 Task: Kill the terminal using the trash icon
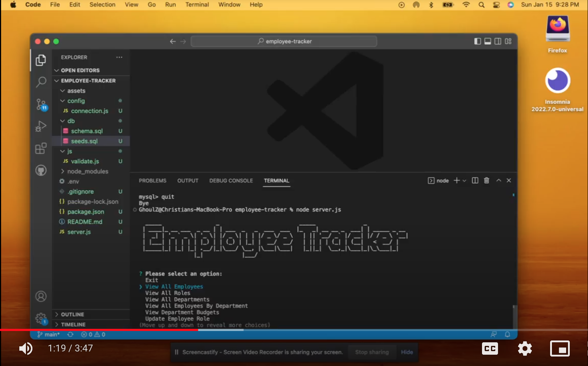pyautogui.click(x=486, y=180)
